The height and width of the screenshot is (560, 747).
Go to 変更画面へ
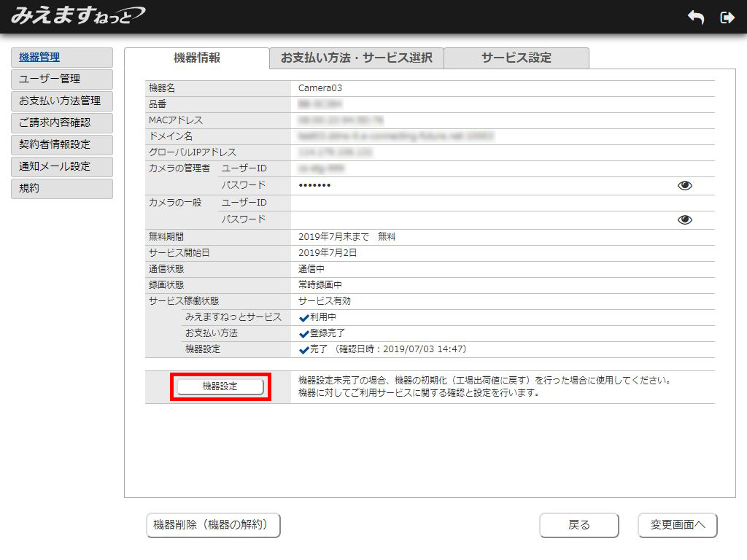[677, 525]
